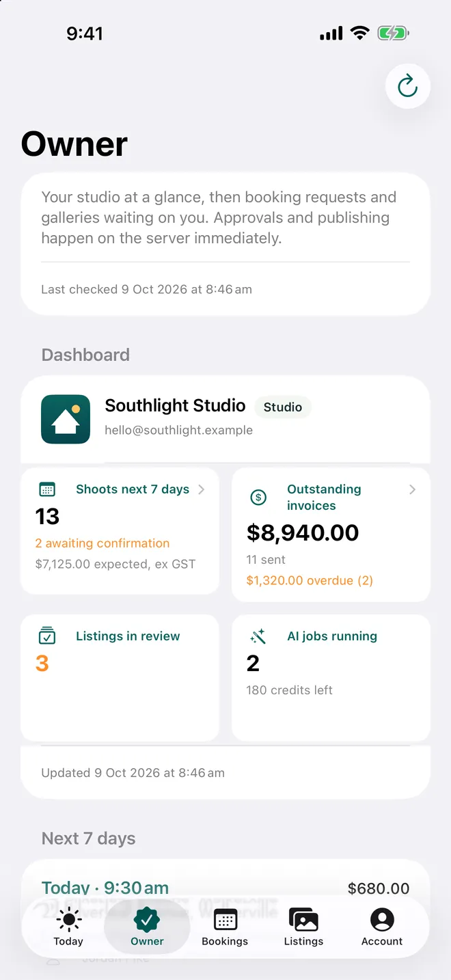The image size is (451, 980).
Task: Switch to the Owner tab label
Action: 147,941
